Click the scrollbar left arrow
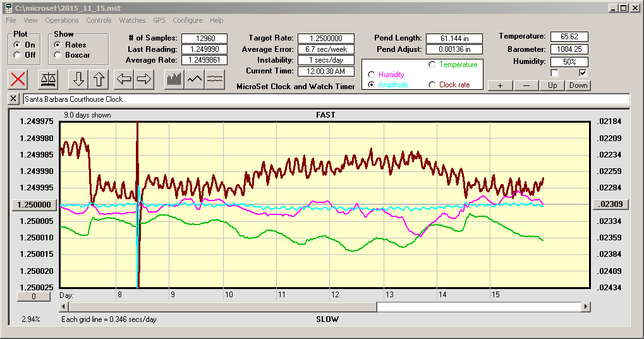The width and height of the screenshot is (644, 339). [x=64, y=307]
